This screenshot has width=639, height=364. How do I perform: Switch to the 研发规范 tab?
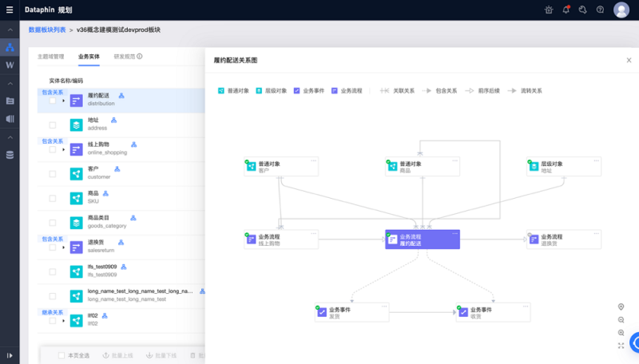(127, 57)
